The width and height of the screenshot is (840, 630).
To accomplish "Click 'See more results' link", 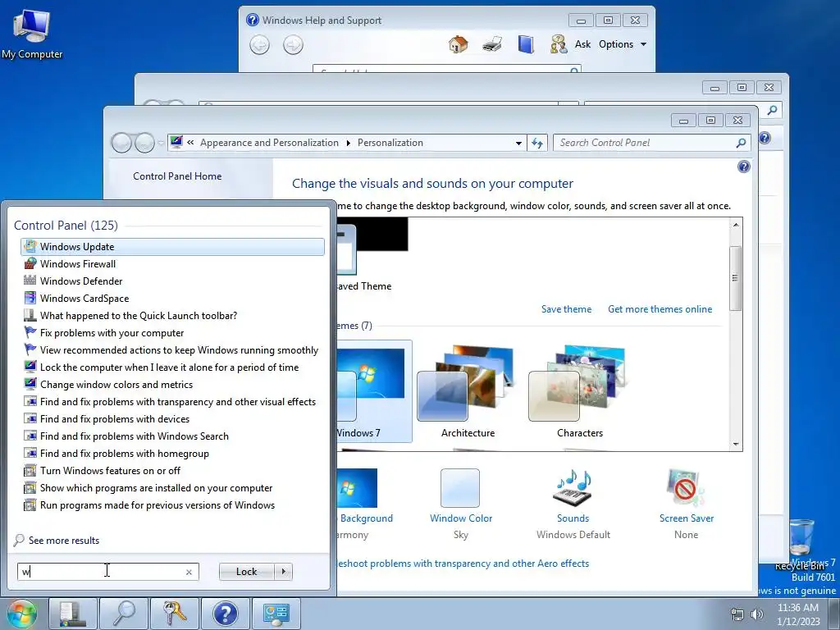I will 64,541.
